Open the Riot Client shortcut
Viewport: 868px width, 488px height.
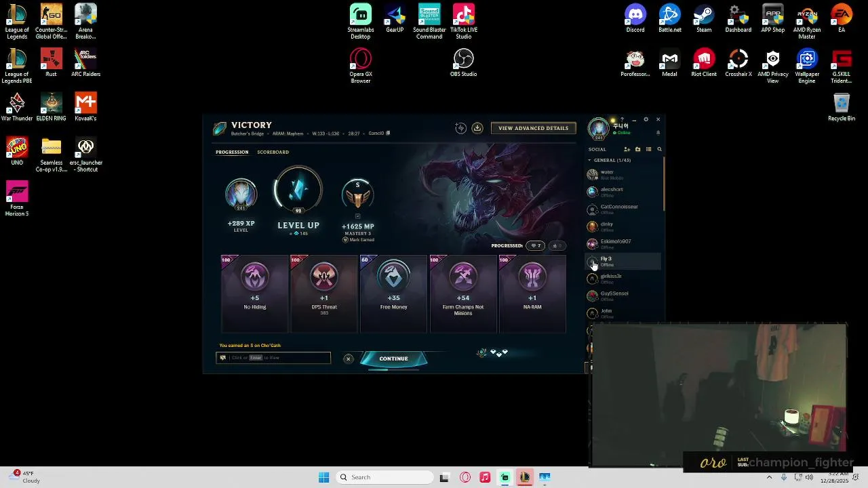point(704,63)
